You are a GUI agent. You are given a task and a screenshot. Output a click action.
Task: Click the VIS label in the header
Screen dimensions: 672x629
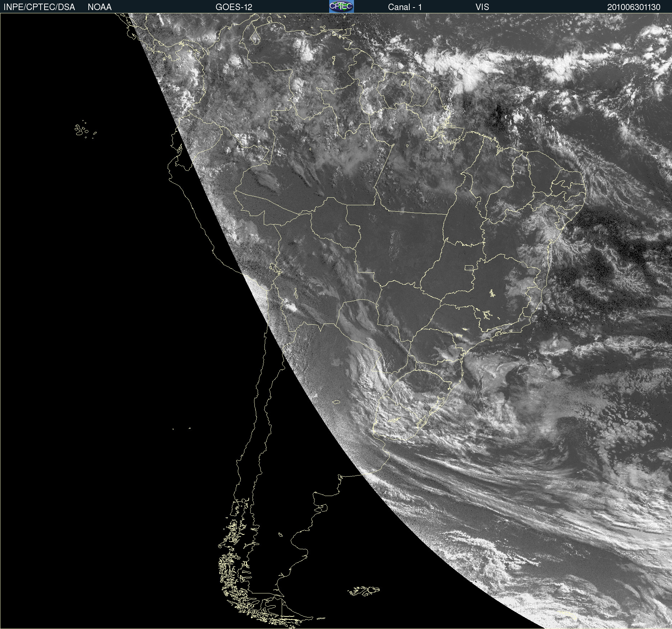(482, 7)
